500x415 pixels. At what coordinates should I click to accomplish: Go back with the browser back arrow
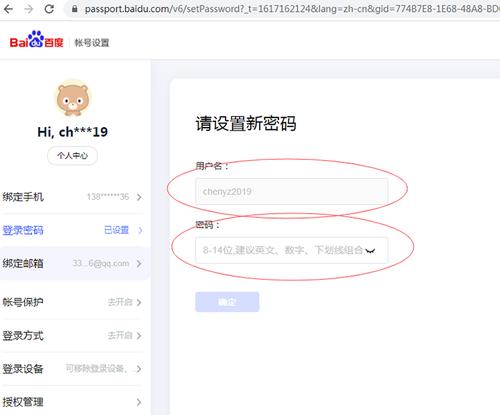[8, 9]
